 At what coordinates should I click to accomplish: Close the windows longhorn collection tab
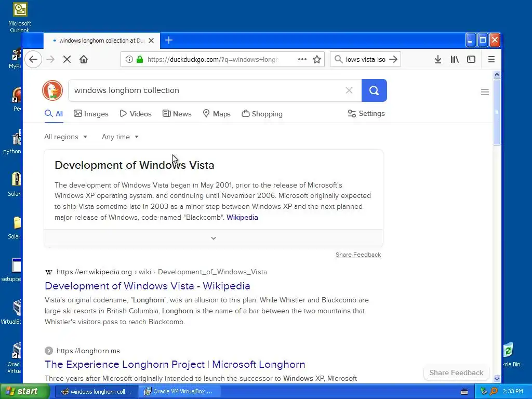pos(151,41)
